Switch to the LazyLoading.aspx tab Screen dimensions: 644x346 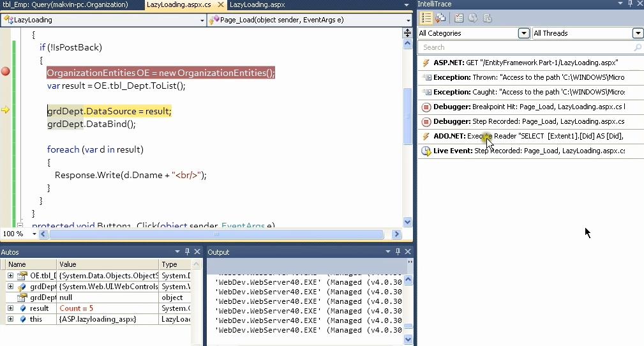[x=257, y=4]
